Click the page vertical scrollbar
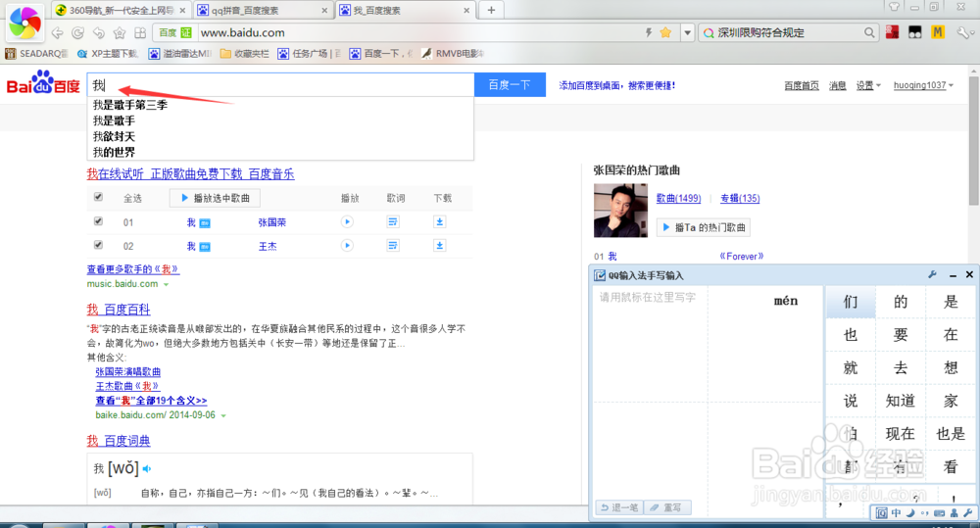Image resolution: width=980 pixels, height=528 pixels. (974, 141)
